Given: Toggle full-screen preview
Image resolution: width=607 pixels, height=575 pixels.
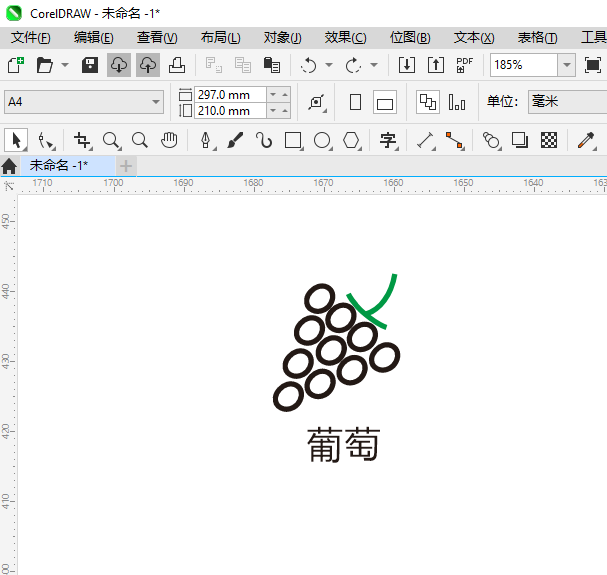Looking at the screenshot, I should (x=593, y=65).
